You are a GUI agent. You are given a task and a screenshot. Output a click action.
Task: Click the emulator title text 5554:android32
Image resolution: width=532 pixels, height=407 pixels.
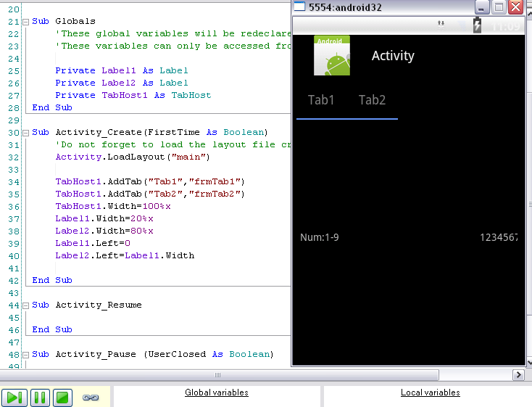coord(345,7)
